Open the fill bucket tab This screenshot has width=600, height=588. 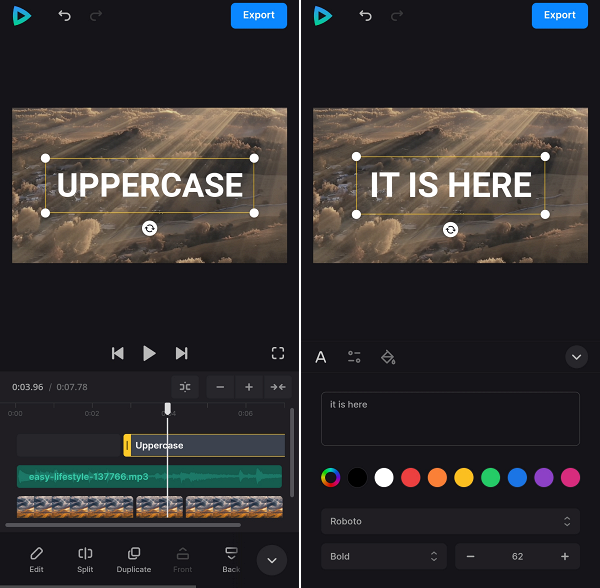pos(388,357)
